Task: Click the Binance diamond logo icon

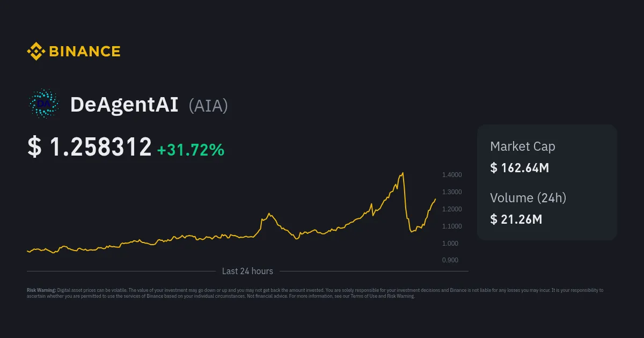Action: [36, 52]
